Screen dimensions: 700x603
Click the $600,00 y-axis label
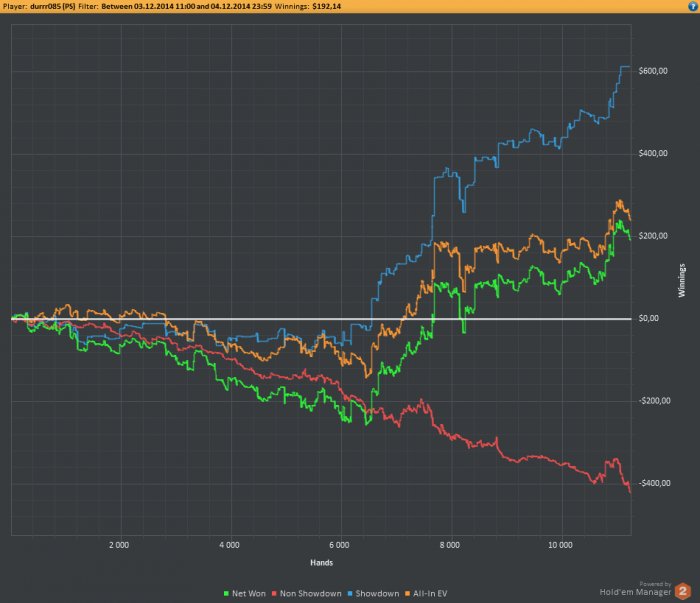click(653, 71)
